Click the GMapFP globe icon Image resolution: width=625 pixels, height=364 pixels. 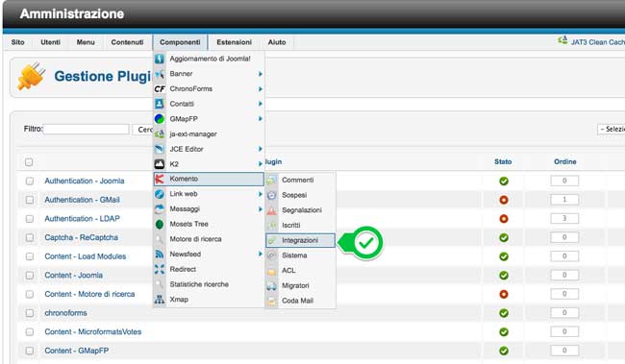160,119
